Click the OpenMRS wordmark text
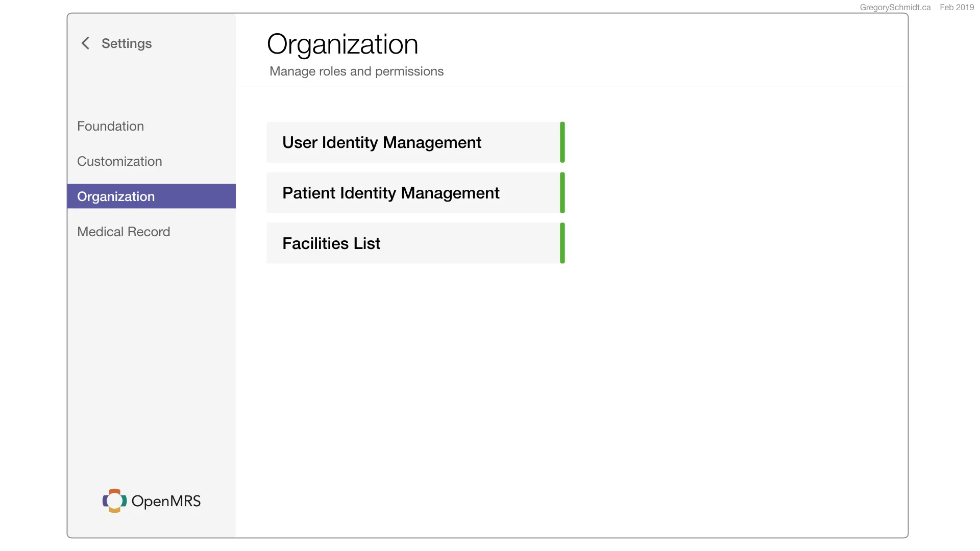This screenshot has height=551, width=980. (166, 501)
